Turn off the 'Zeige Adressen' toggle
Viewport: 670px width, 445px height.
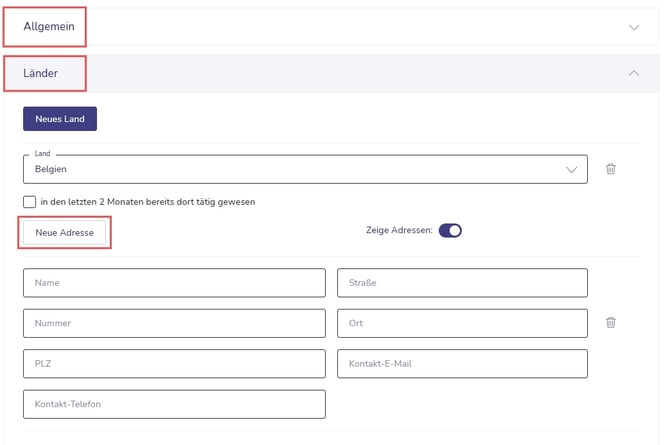[x=450, y=231]
